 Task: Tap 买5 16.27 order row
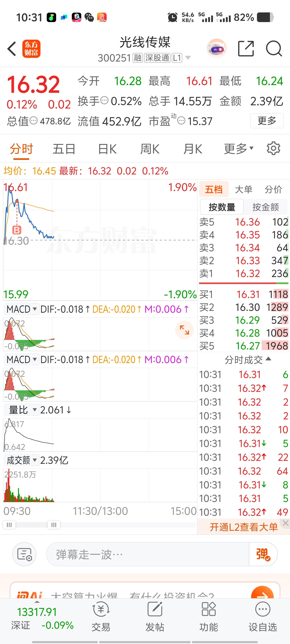[x=244, y=346]
